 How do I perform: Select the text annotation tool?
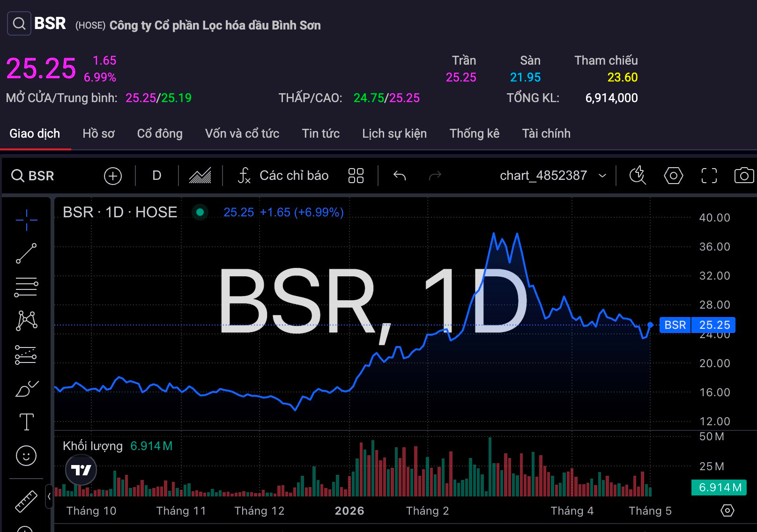click(26, 422)
